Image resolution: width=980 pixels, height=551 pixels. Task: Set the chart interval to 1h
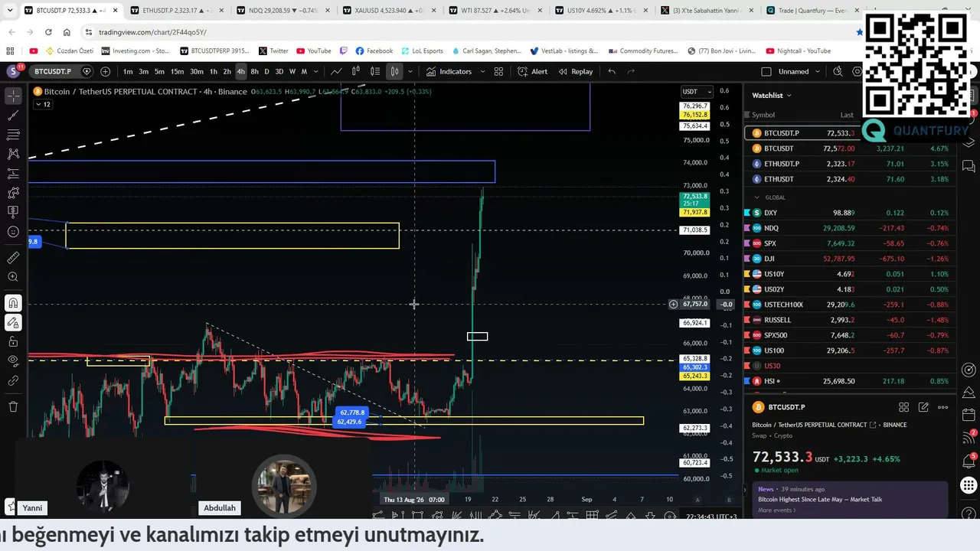(214, 71)
